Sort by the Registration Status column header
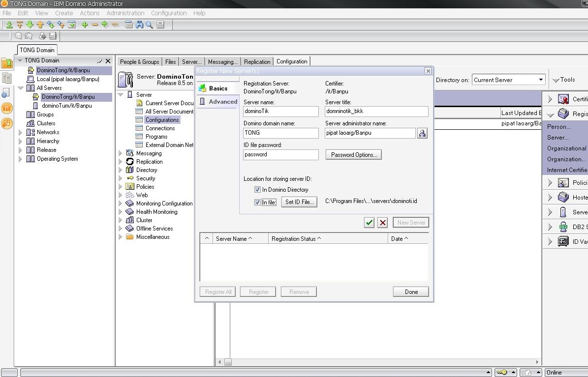This screenshot has width=588, height=377. 328,239
